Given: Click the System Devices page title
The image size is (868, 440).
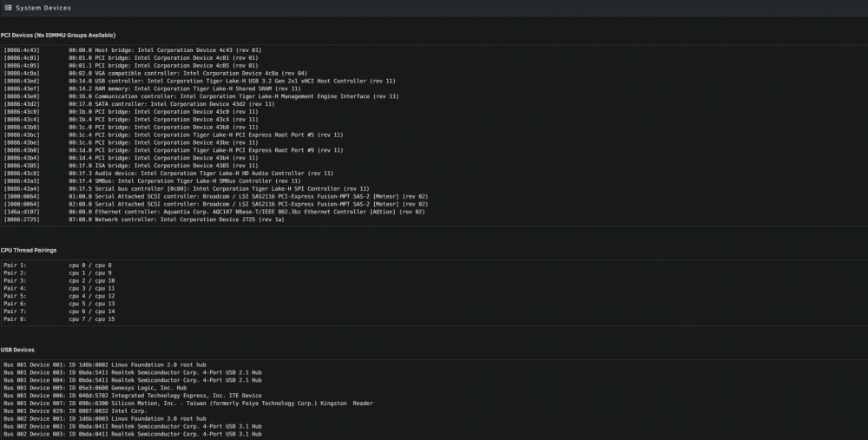Looking at the screenshot, I should coord(43,8).
